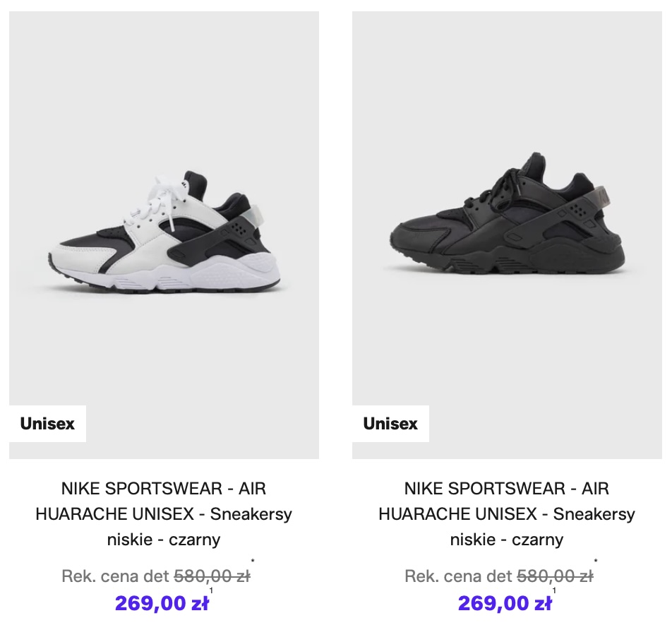Viewport: 672px width, 630px height.
Task: Click the Unisex badge on the white-and-black sneaker
Action: pos(47,424)
